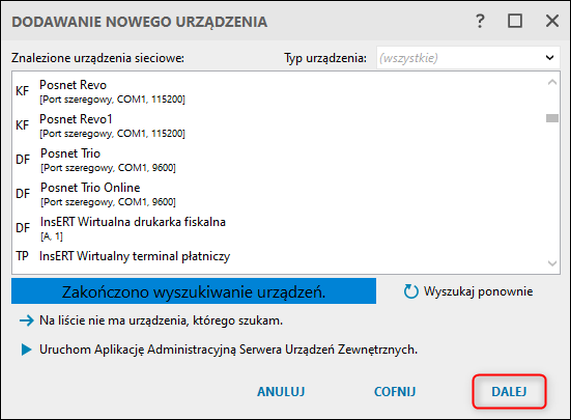Click the KF icon beside Posnet Revo
Screen dimensions: 571x420
pyautogui.click(x=22, y=91)
